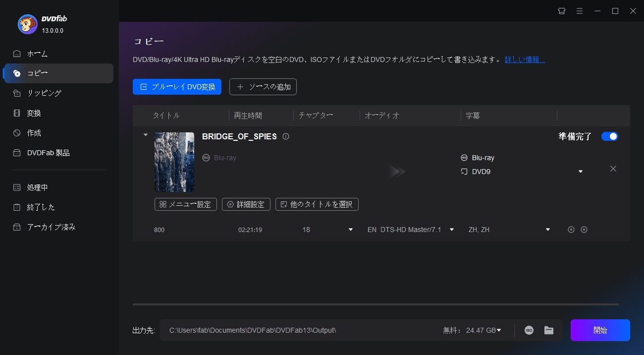Viewport: 644px width, 355px height.
Task: Go to ホーム in the sidebar
Action: click(58, 54)
